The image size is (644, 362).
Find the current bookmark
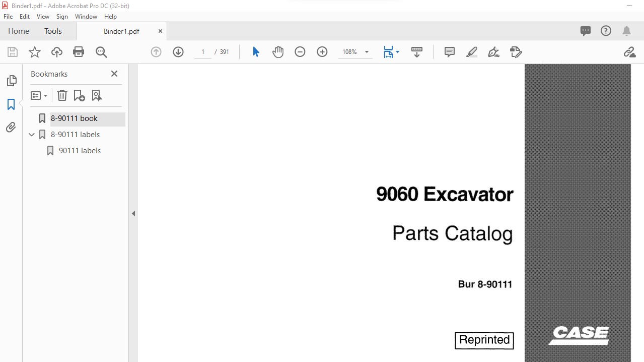pos(97,95)
